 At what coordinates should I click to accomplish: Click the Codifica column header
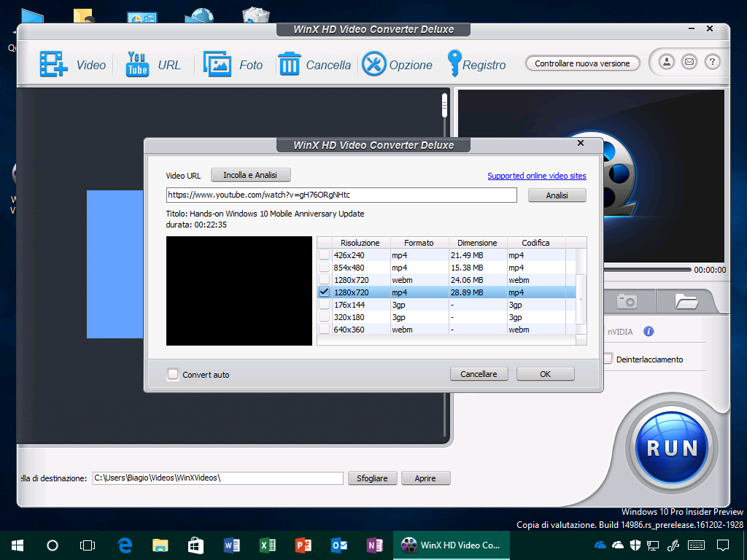tap(536, 242)
